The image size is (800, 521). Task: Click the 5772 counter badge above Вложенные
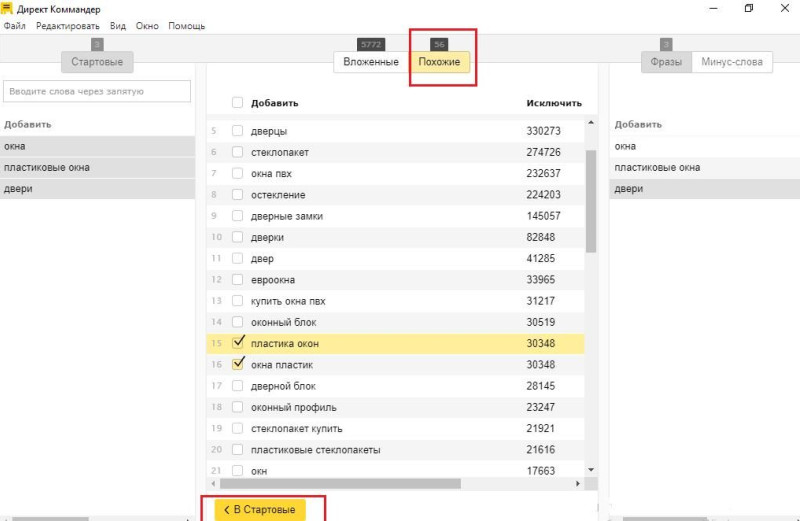371,44
